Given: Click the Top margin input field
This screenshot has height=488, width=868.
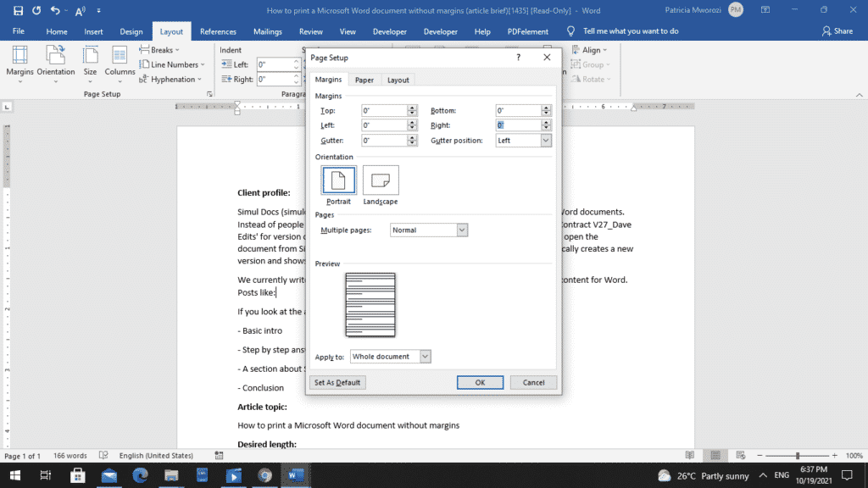Looking at the screenshot, I should (383, 111).
